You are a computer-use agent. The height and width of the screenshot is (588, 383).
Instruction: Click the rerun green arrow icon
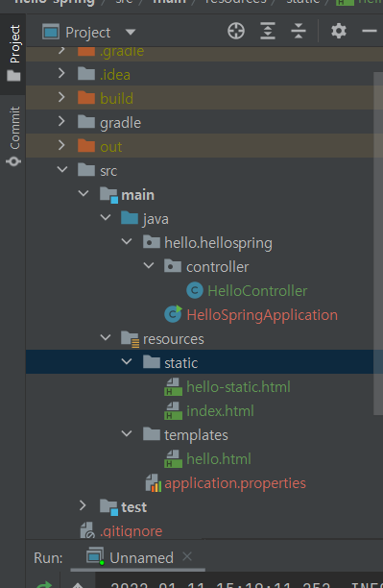click(x=44, y=584)
